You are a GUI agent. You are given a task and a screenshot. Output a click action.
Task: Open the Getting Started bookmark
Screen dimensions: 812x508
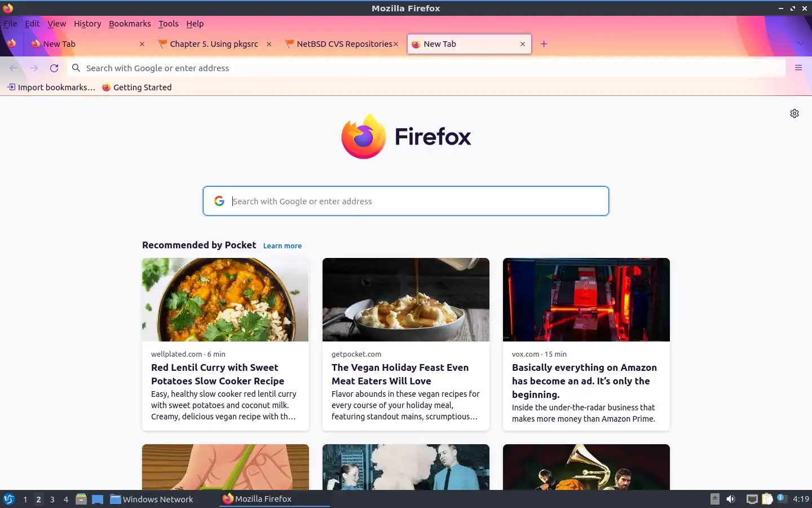pos(136,87)
